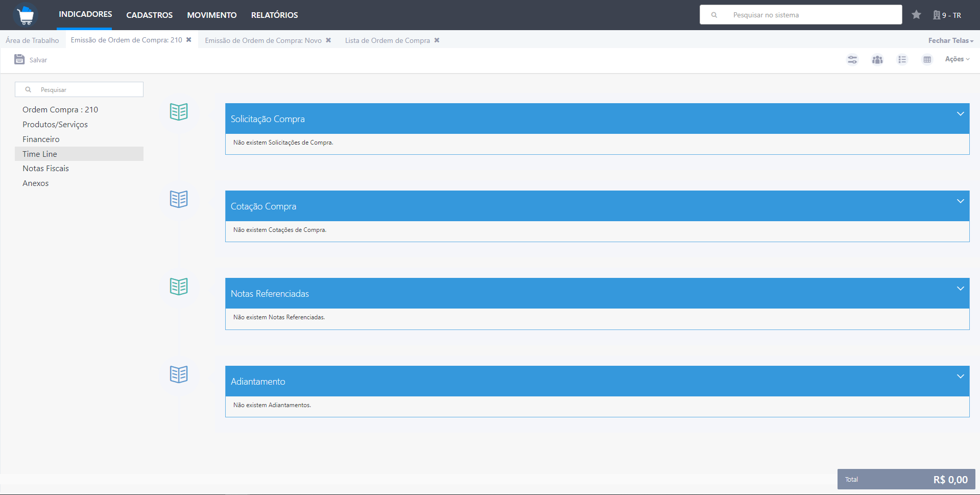Select tab Emissão de Ordem de Compra: 210
The width and height of the screenshot is (980, 495).
click(126, 40)
